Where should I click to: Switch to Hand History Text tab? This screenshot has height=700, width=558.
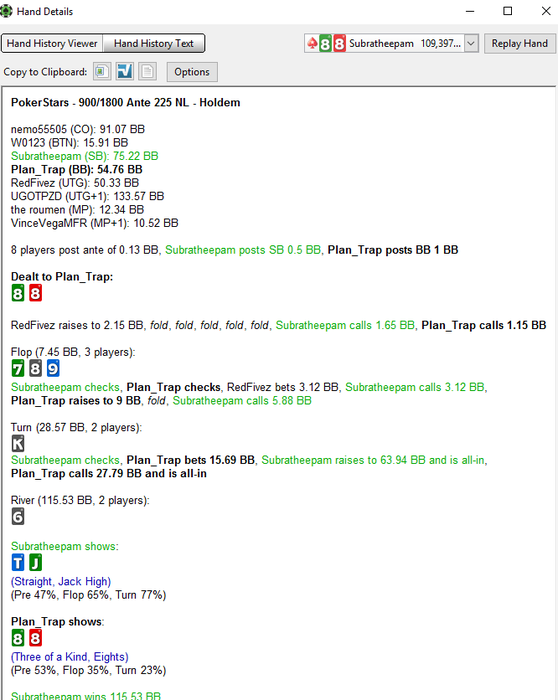(154, 43)
